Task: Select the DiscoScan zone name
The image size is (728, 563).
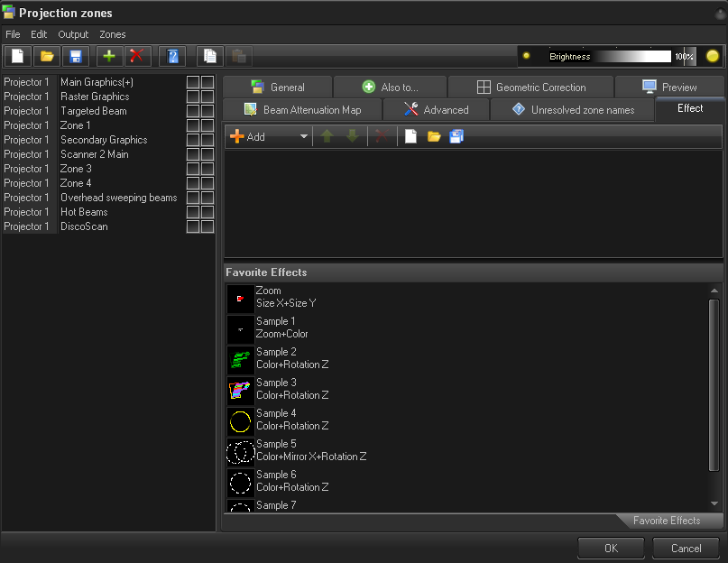Action: (84, 226)
